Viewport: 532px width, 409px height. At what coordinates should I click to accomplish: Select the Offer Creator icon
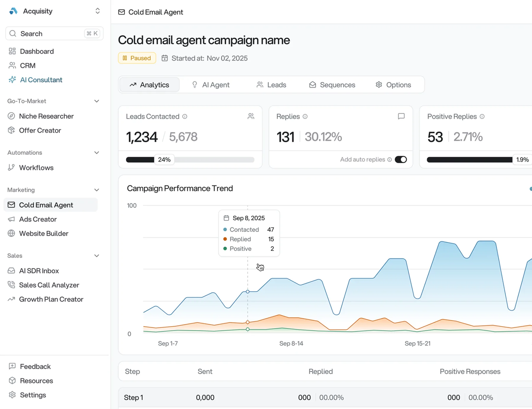[11, 130]
